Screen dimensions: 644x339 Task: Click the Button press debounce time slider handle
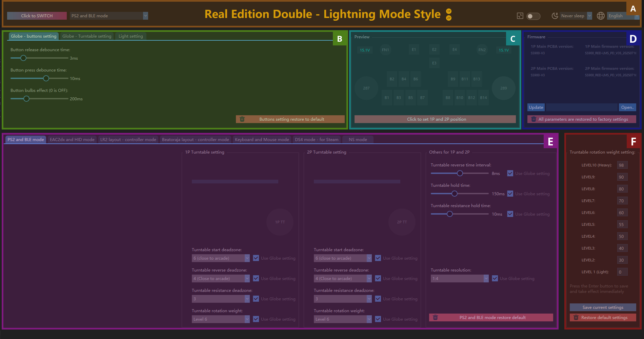pos(46,78)
